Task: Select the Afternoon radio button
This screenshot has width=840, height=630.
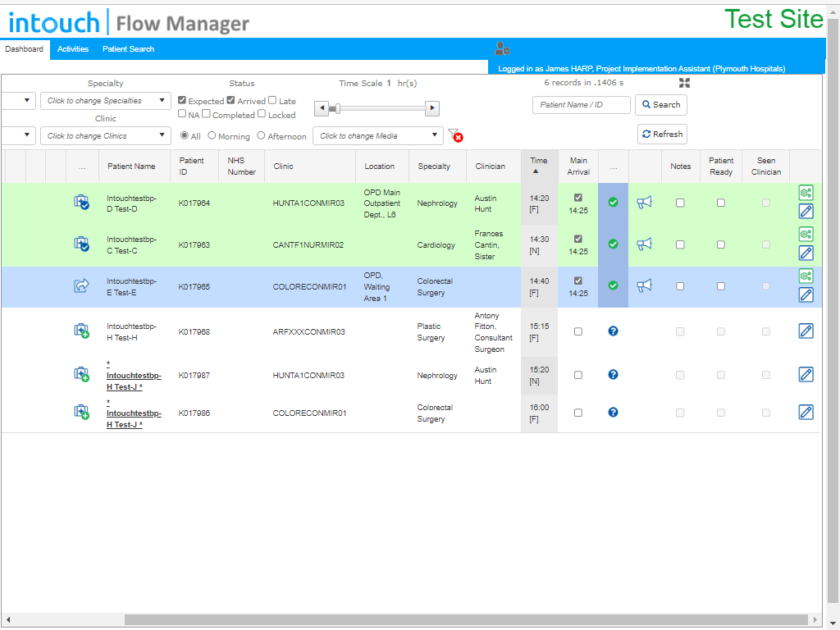Action: tap(261, 135)
